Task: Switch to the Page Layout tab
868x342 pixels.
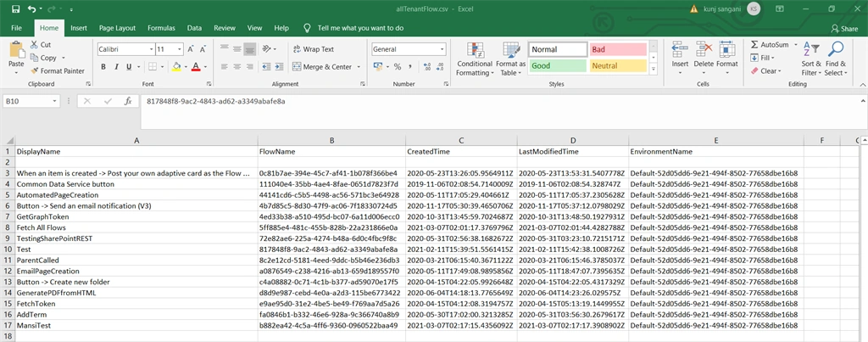Action: [x=117, y=28]
